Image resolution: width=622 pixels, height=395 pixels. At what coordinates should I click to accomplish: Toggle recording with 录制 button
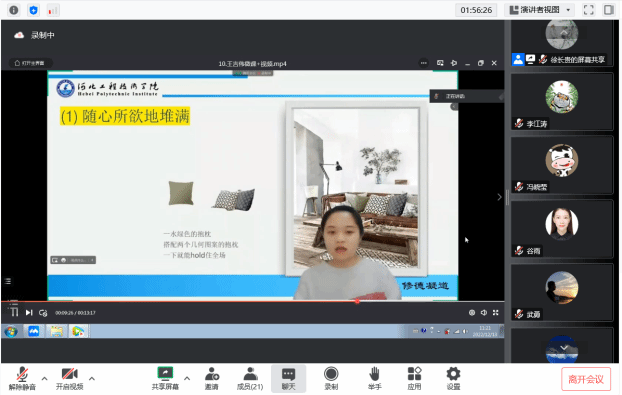coord(331,378)
